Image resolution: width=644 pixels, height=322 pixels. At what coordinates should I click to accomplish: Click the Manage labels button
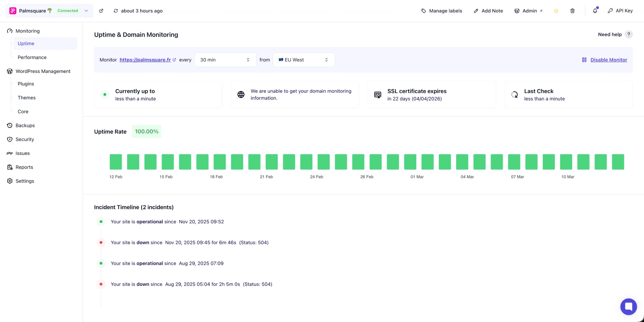click(441, 11)
